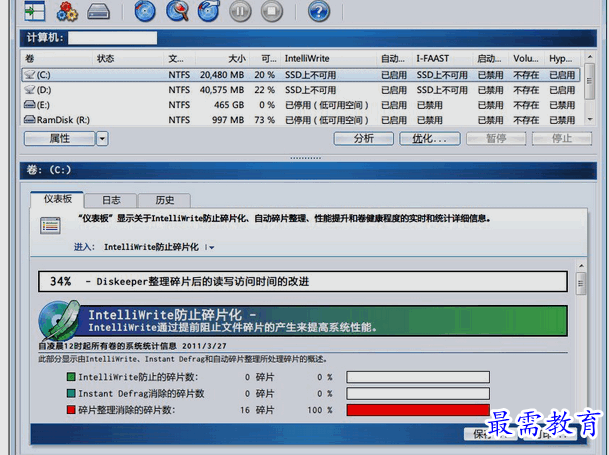The image size is (609, 455).
Task: Click the red 碎片整理消除的碎片数 legend swatch
Action: 71,410
